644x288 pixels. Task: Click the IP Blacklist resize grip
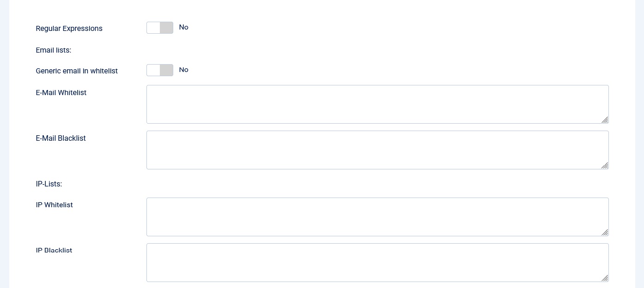coord(605,278)
